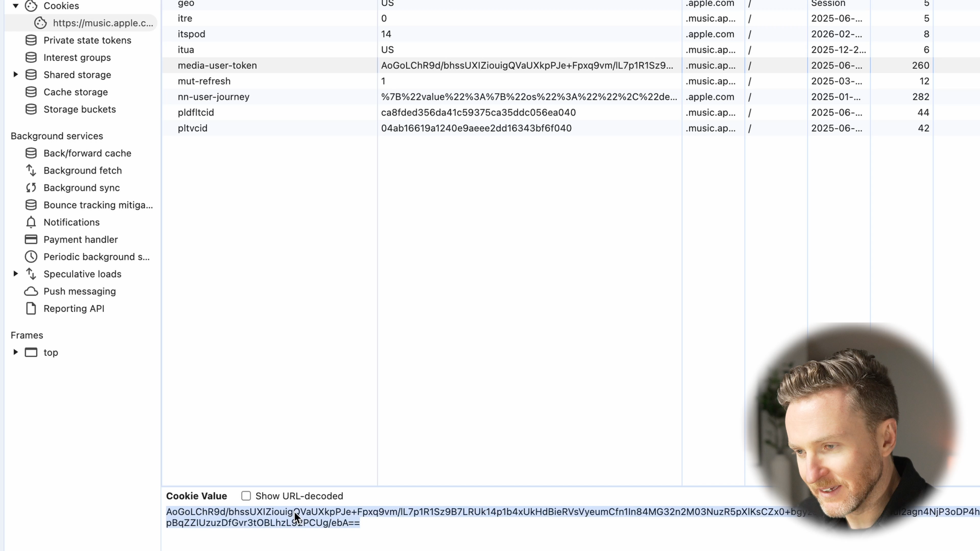Expand the top frame node
The image size is (980, 551).
16,352
